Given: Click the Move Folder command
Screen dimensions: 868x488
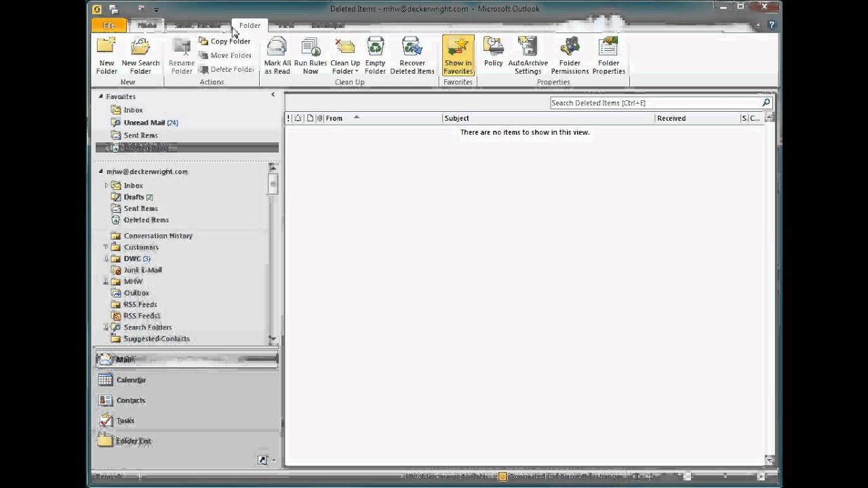Looking at the screenshot, I should point(224,56).
